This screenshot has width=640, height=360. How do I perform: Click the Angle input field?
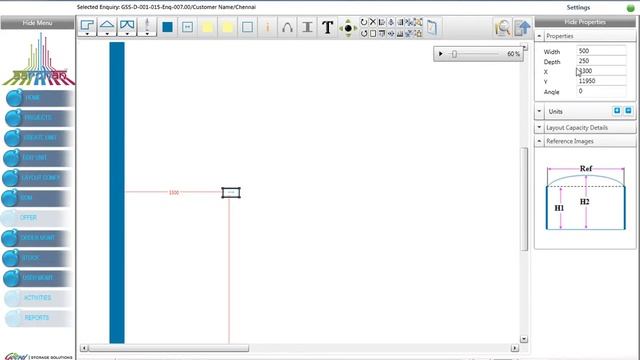click(x=601, y=91)
